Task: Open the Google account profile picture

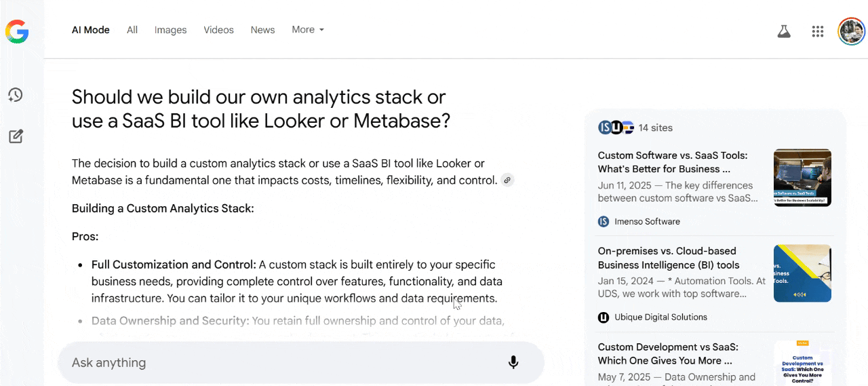Action: click(x=851, y=31)
